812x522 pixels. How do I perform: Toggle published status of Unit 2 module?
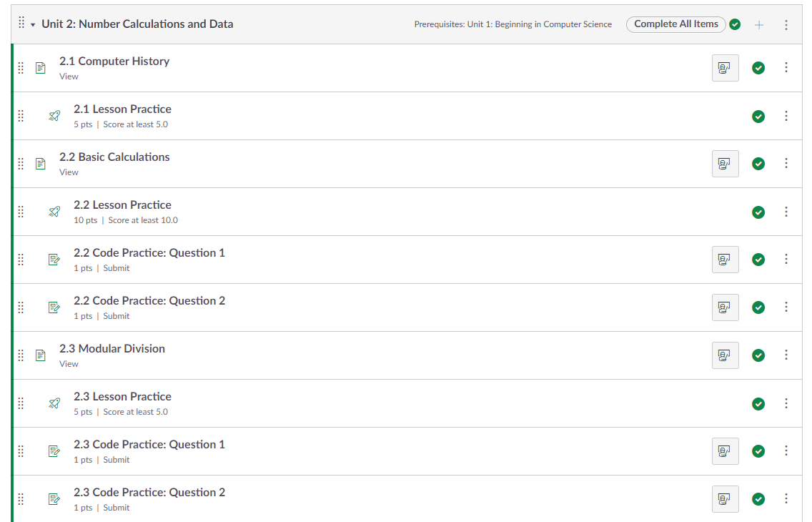[x=735, y=25]
